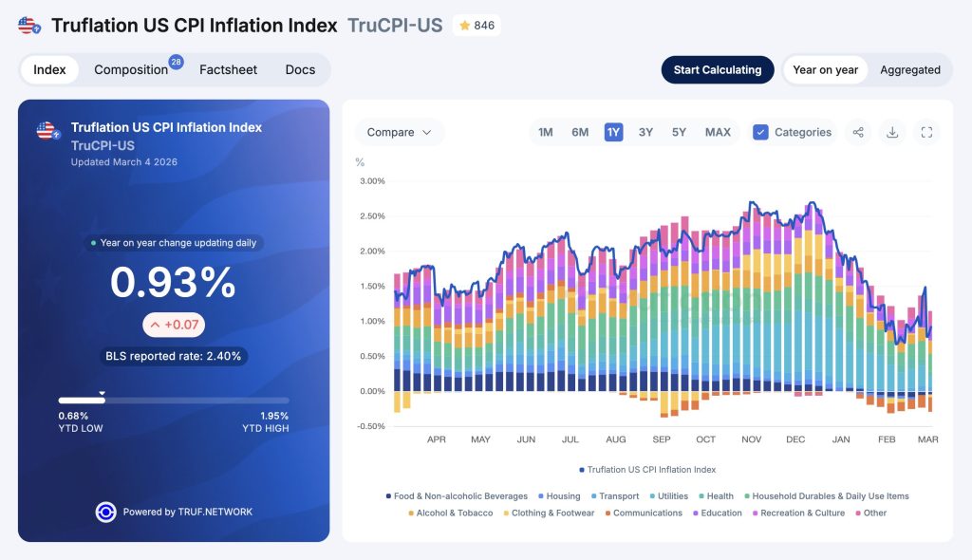
Task: Select Year on year toggle option
Action: point(825,69)
